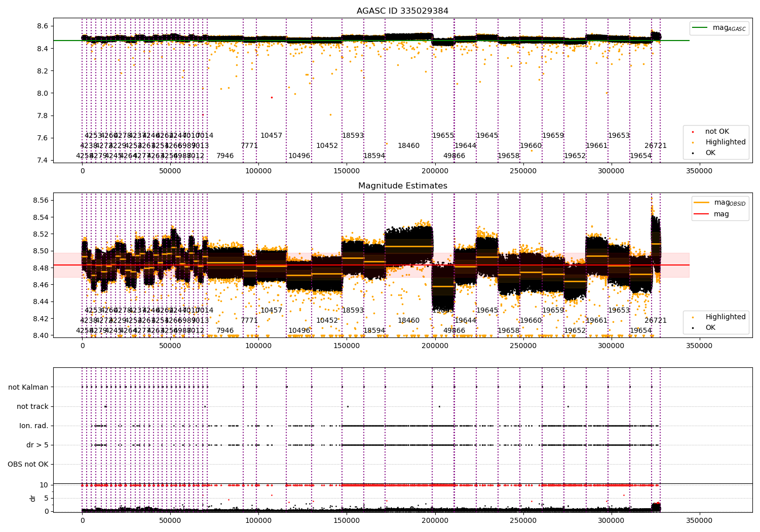Click the 8.0 y-axis tick of the top plot
760x532 pixels.
pyautogui.click(x=43, y=93)
